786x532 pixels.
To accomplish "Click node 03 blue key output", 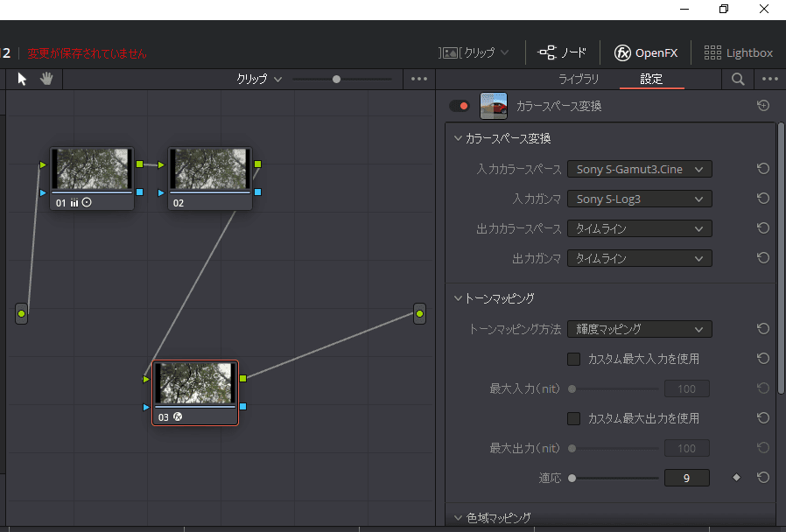I will point(243,406).
